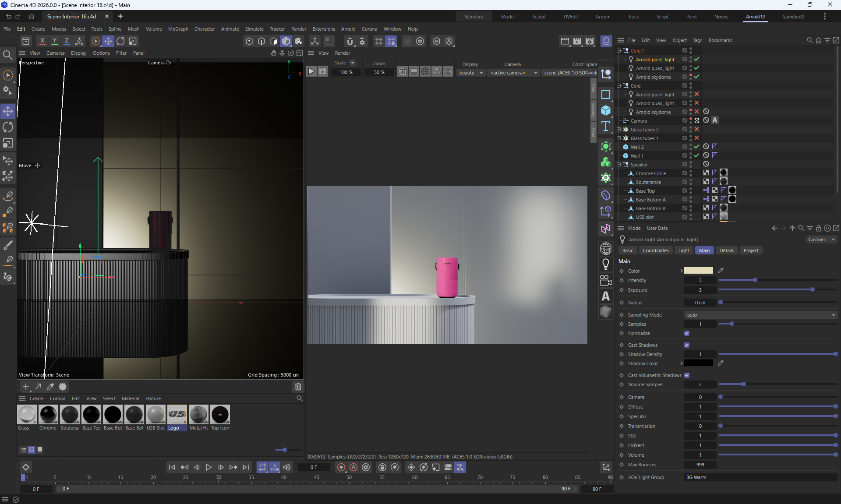Screen dimensions: 841x504
Task: Click the light Color swatch
Action: click(698, 271)
